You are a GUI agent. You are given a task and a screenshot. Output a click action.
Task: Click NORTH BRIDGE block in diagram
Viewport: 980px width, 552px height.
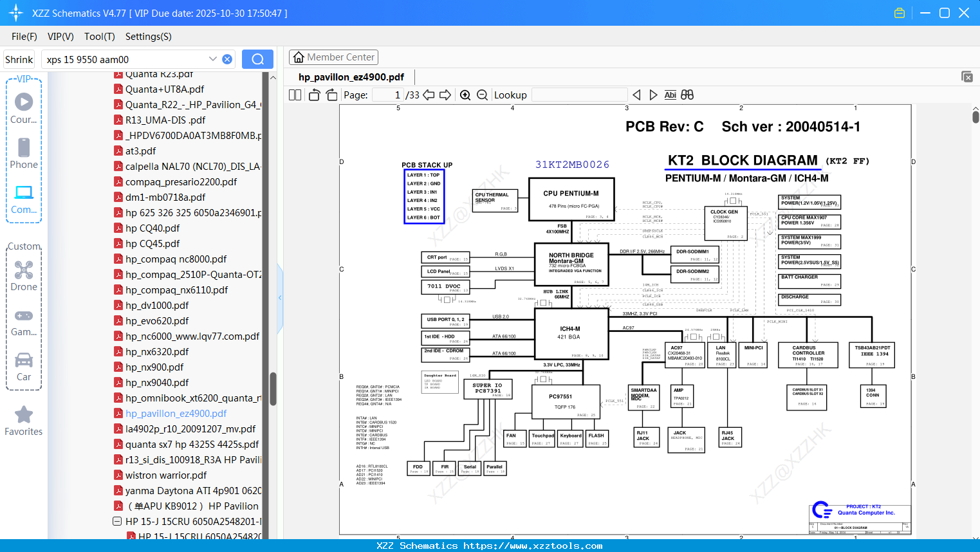571,264
